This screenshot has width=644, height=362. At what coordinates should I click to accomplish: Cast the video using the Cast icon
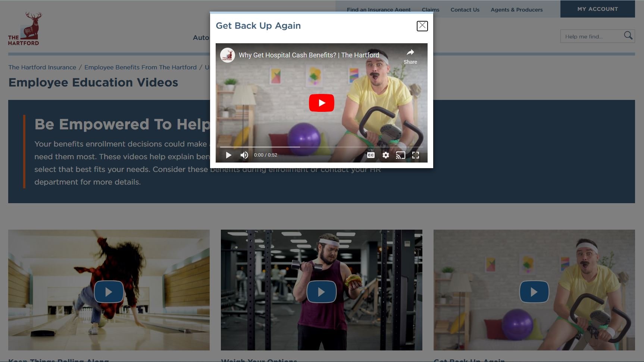coord(400,155)
